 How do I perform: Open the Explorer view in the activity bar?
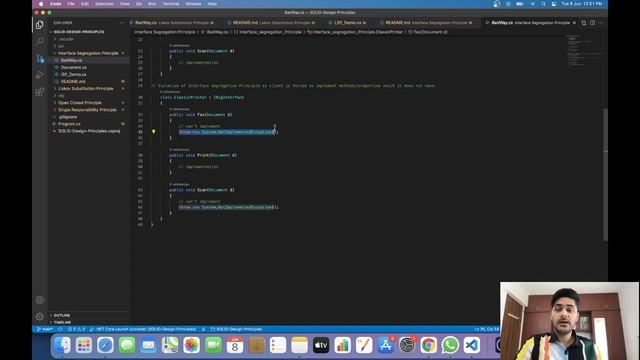(x=40, y=25)
